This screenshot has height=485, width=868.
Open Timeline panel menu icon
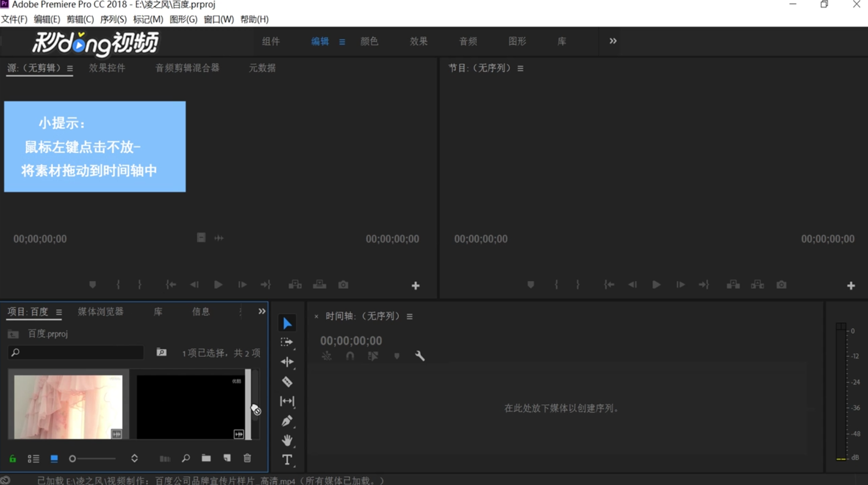[410, 317]
